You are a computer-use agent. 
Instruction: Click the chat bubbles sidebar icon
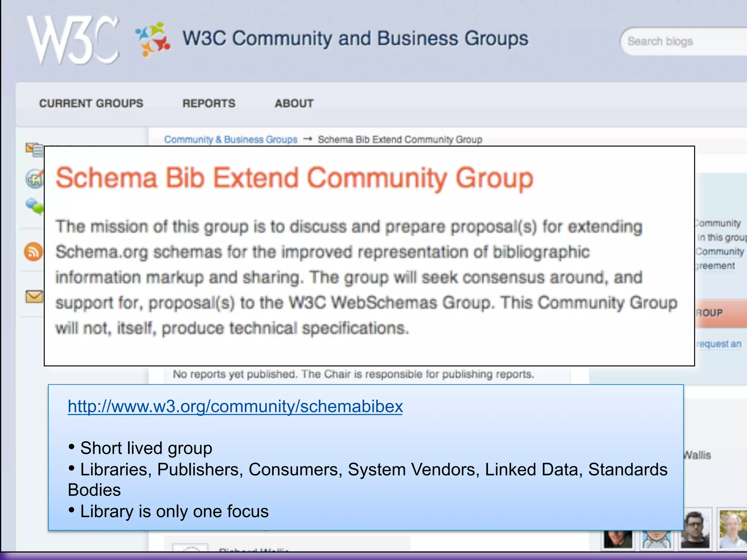click(x=35, y=206)
